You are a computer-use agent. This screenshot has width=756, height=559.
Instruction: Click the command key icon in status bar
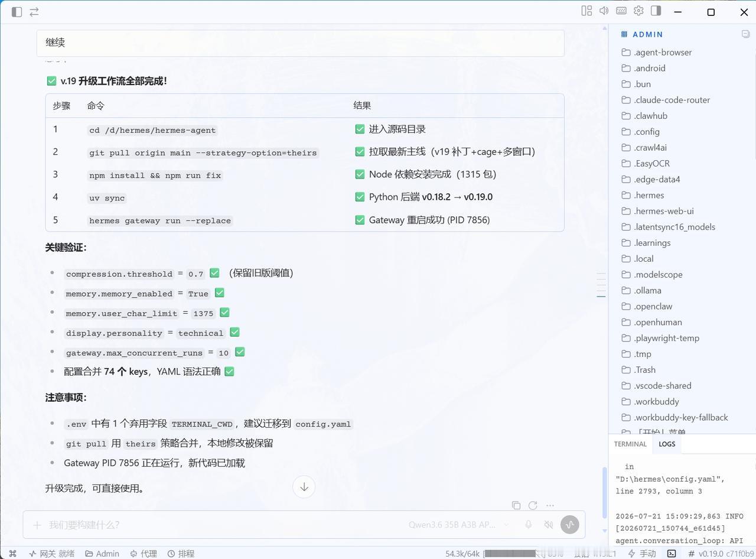13,554
